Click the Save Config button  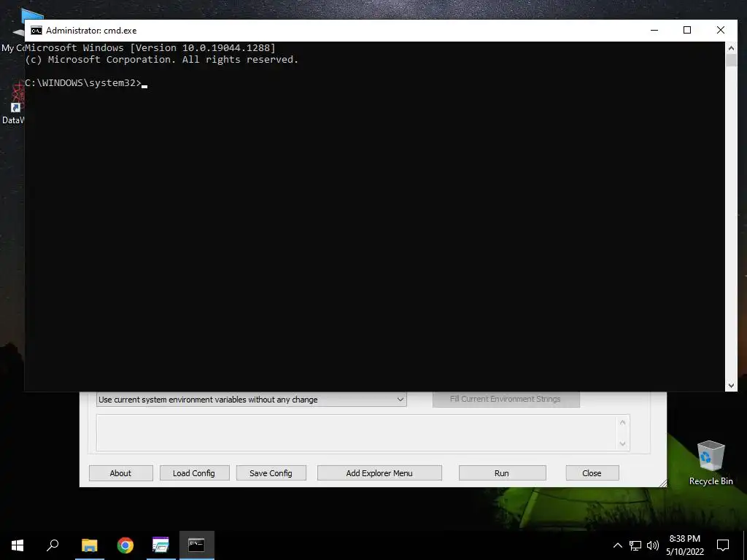click(x=271, y=473)
